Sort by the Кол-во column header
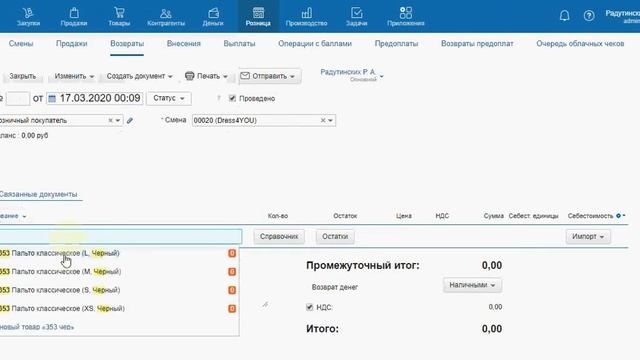The height and width of the screenshot is (360, 640). 278,216
